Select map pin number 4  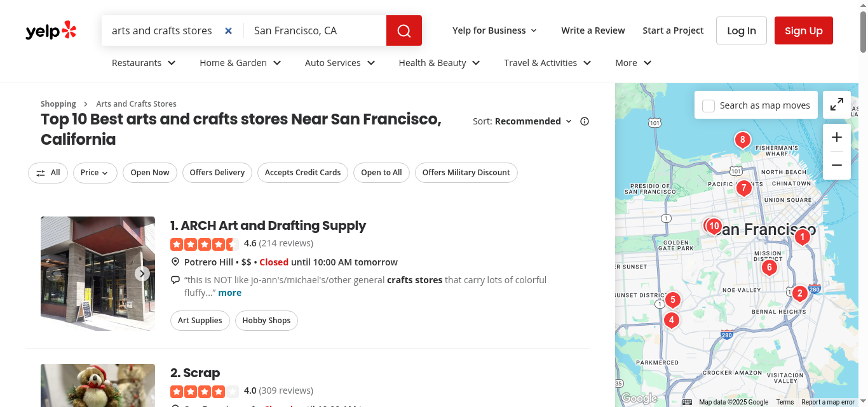(x=671, y=320)
